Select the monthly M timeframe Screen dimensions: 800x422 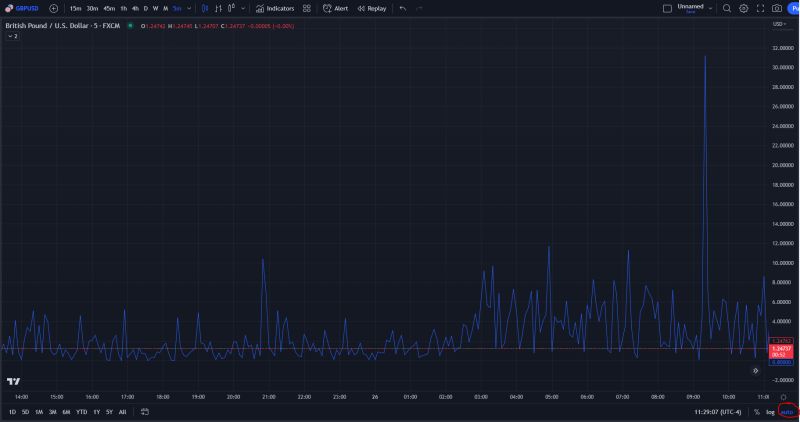click(165, 9)
